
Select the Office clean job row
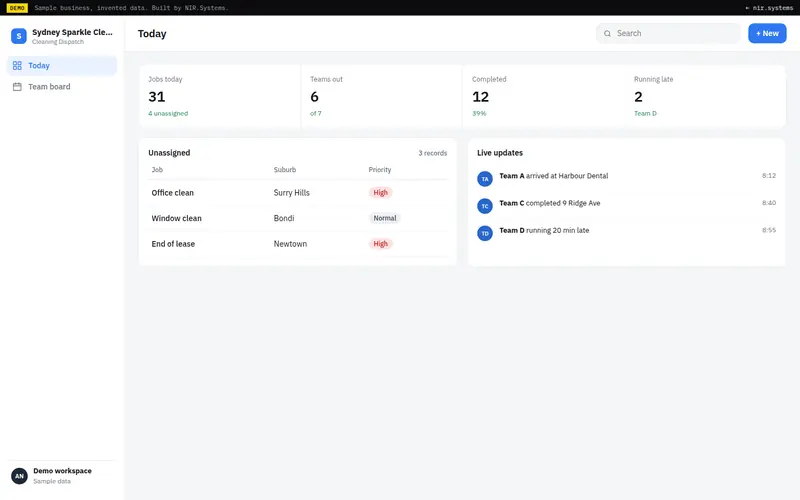[298, 193]
